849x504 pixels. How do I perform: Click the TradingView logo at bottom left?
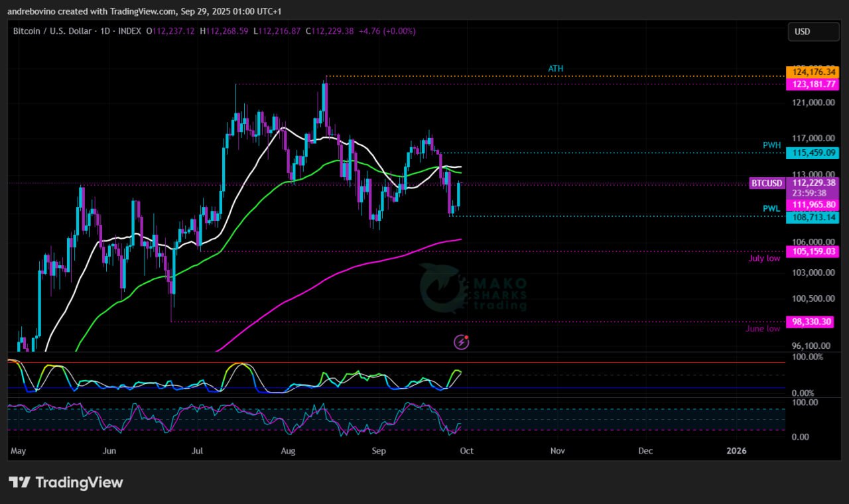66,482
